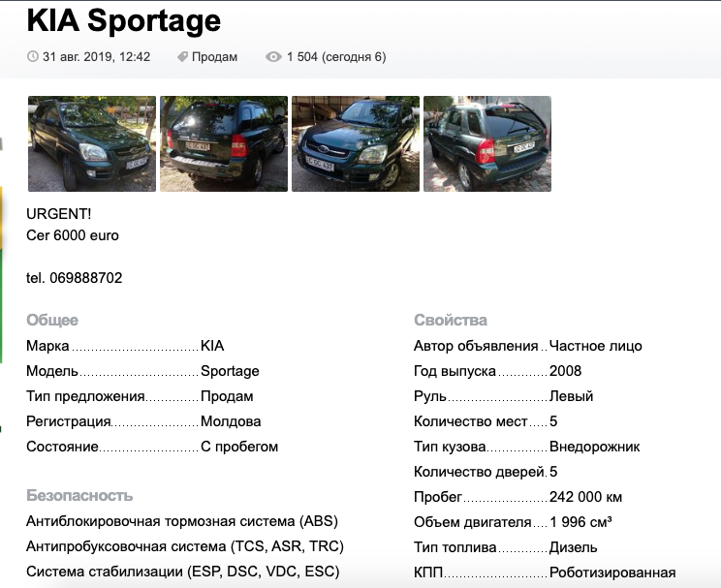
Task: Click the Роботизированная gearbox value
Action: (x=611, y=573)
